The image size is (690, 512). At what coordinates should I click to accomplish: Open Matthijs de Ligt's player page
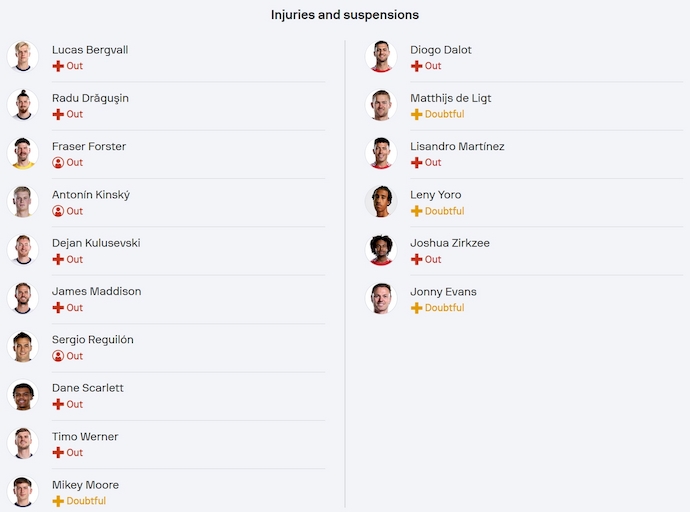[x=450, y=98]
